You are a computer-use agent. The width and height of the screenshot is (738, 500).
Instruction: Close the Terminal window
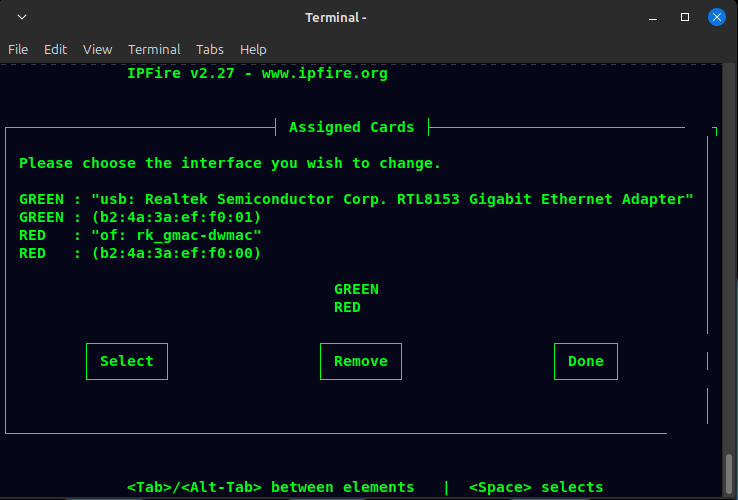tap(717, 17)
